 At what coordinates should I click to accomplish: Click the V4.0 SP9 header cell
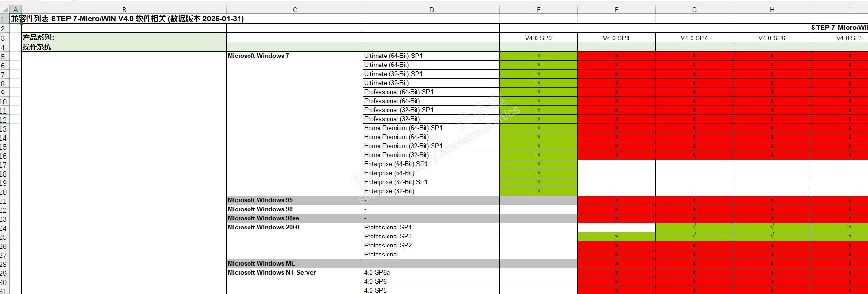tap(538, 38)
